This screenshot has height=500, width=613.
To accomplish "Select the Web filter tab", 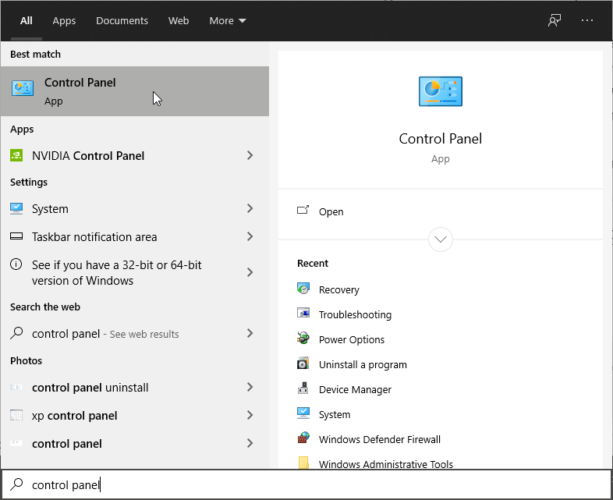I will coord(179,20).
